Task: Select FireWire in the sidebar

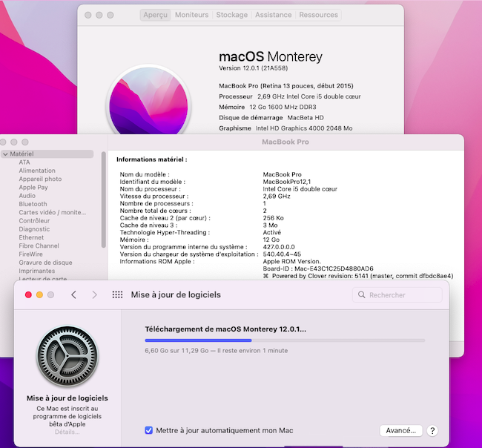Action: tap(30, 254)
